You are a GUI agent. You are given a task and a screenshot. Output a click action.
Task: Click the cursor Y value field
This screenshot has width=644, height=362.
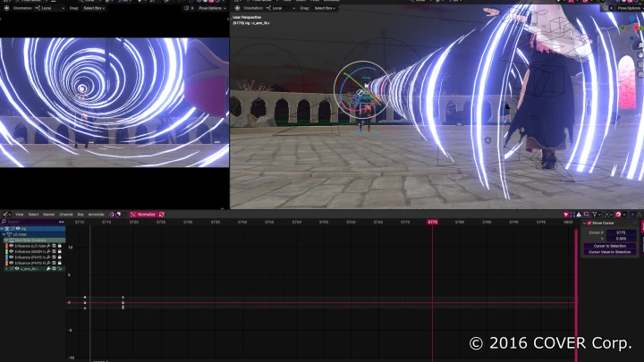[x=622, y=239]
